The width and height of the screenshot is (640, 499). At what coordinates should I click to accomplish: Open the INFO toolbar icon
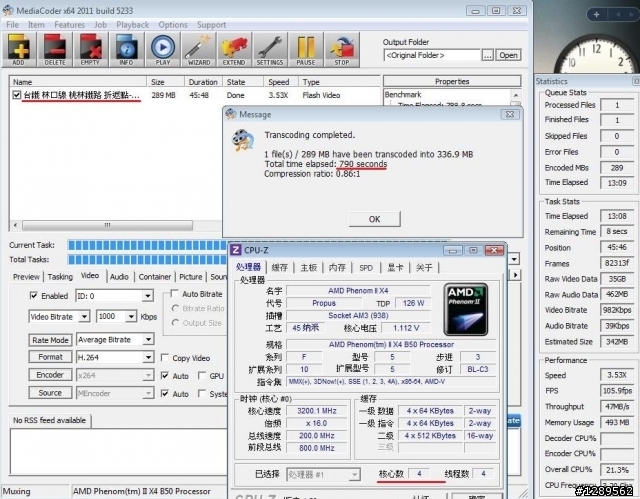click(x=127, y=49)
